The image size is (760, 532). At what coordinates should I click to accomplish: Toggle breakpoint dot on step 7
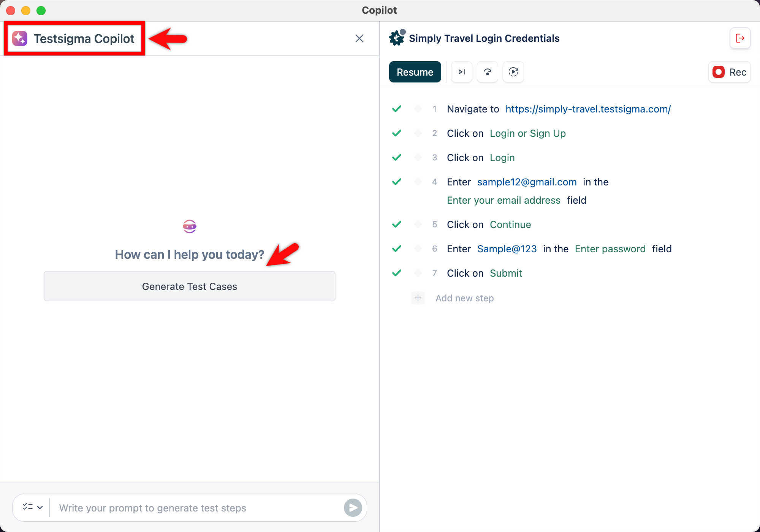pyautogui.click(x=418, y=273)
